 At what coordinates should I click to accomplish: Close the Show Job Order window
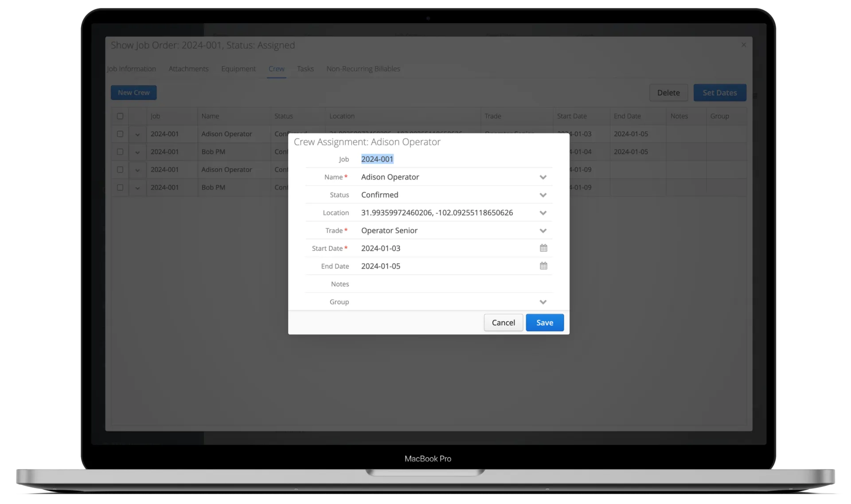click(x=744, y=45)
